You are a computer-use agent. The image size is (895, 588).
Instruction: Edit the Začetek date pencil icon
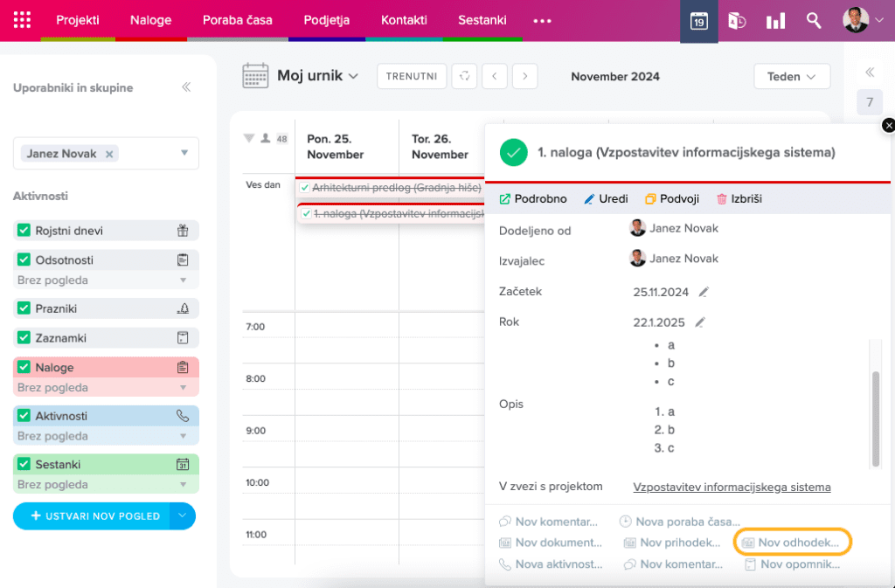click(x=704, y=292)
